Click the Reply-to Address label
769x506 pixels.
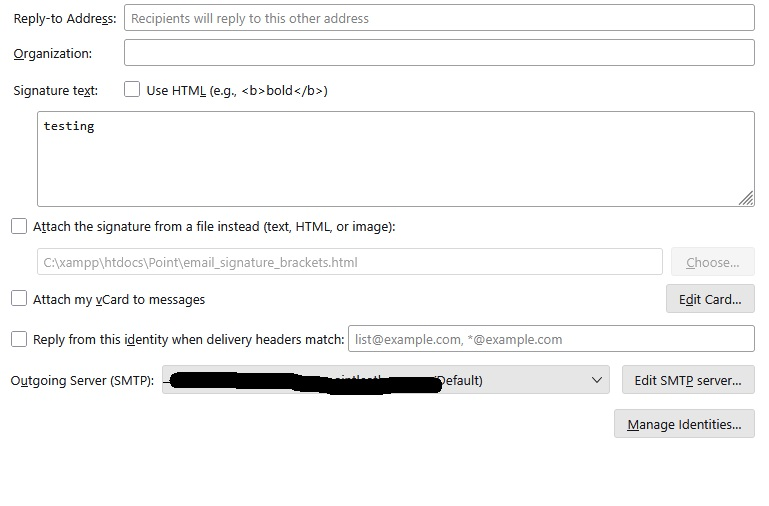pyautogui.click(x=65, y=19)
